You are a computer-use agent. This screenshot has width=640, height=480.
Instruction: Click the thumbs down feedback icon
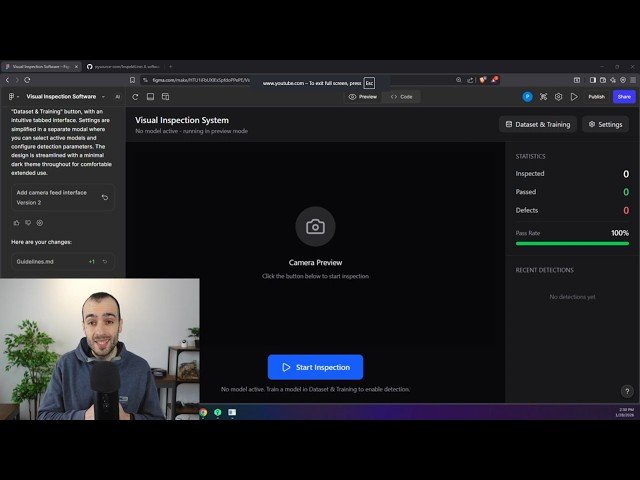click(28, 222)
